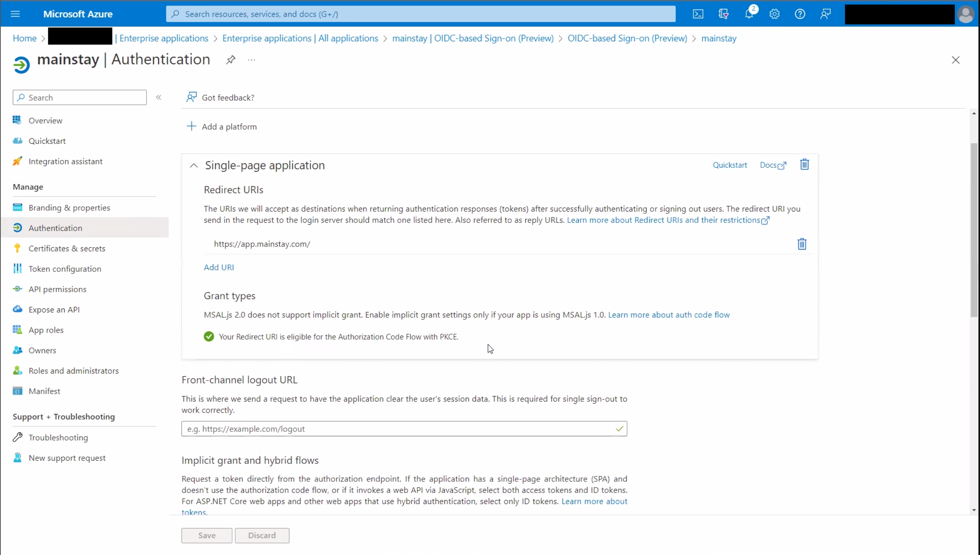Open the account avatar menu
Image resolution: width=980 pixels, height=555 pixels.
965,14
